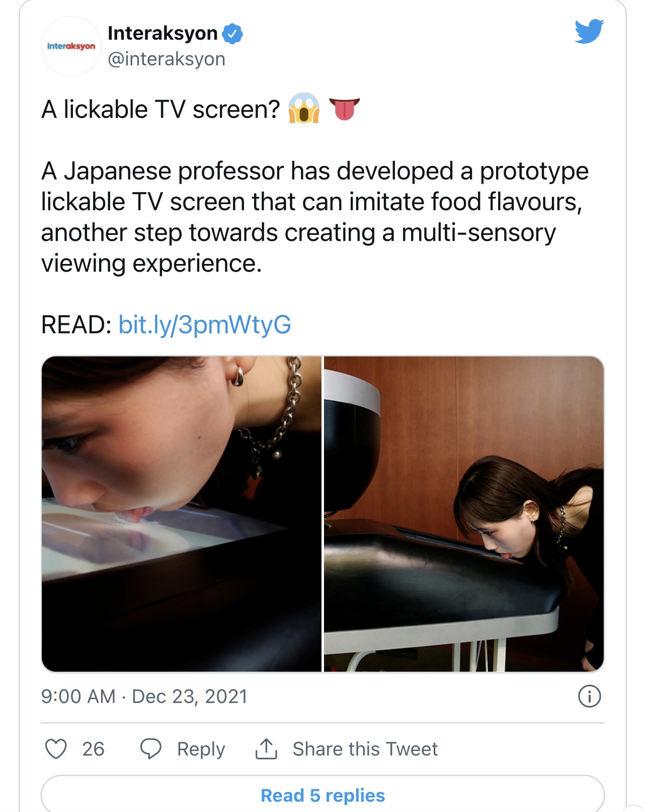Click the Twitter bird logo
Screen dimensions: 646x812
[589, 31]
